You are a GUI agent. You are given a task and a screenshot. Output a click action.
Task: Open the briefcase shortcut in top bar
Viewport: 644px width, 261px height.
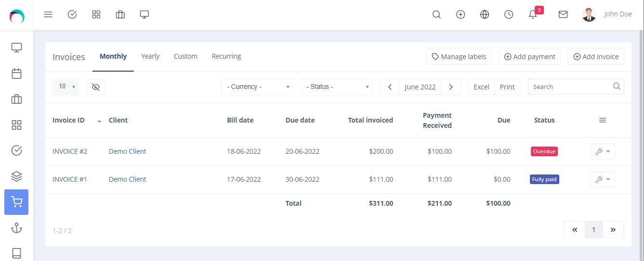point(120,14)
